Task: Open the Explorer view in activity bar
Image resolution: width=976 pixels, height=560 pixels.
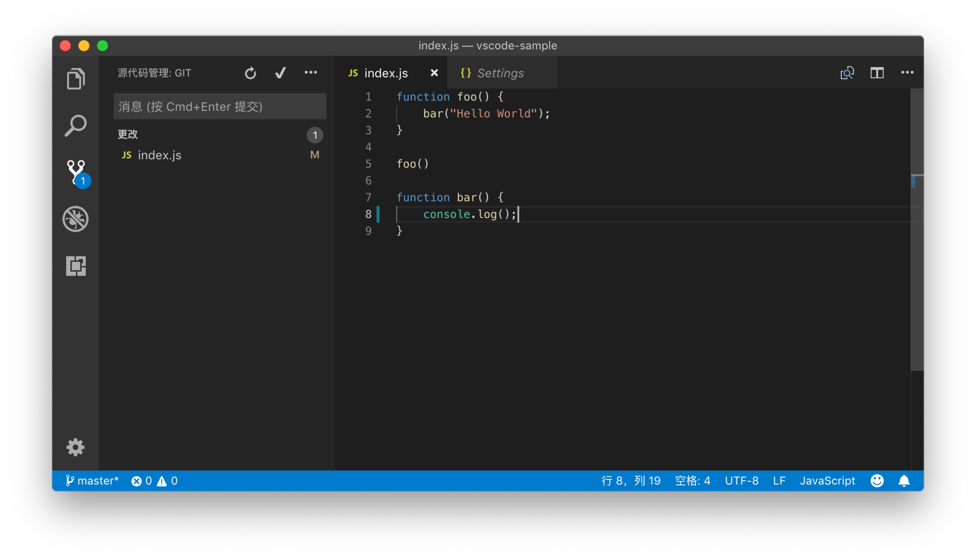Action: click(x=76, y=79)
